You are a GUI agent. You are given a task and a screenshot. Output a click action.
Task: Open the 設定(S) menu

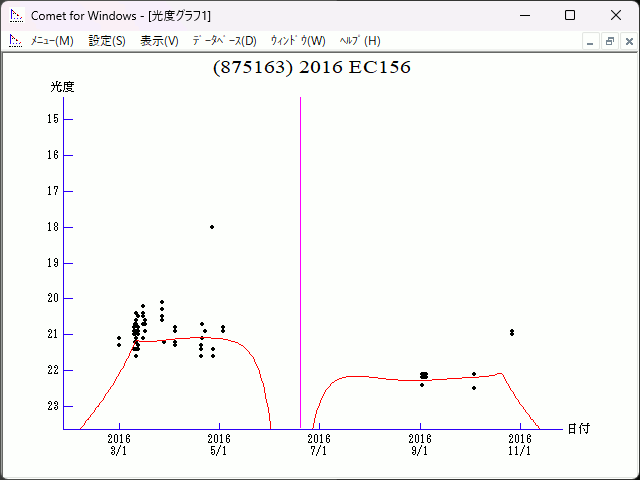tap(107, 41)
